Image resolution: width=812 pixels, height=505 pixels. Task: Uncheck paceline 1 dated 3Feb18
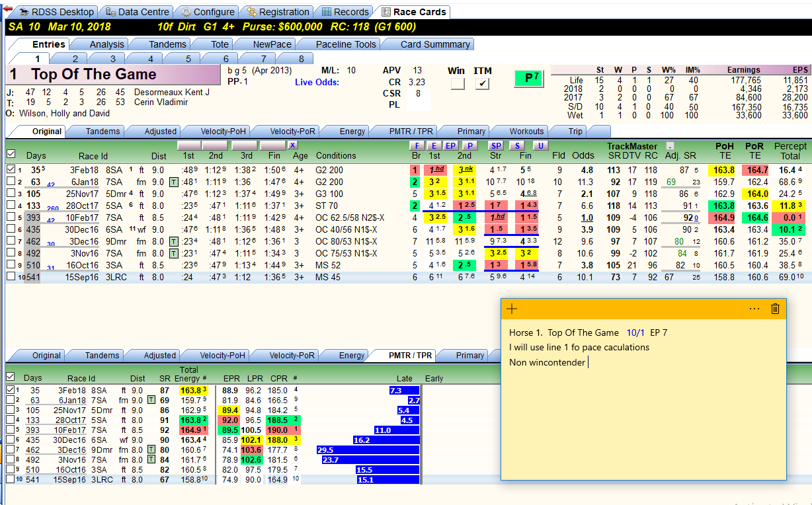pyautogui.click(x=11, y=170)
